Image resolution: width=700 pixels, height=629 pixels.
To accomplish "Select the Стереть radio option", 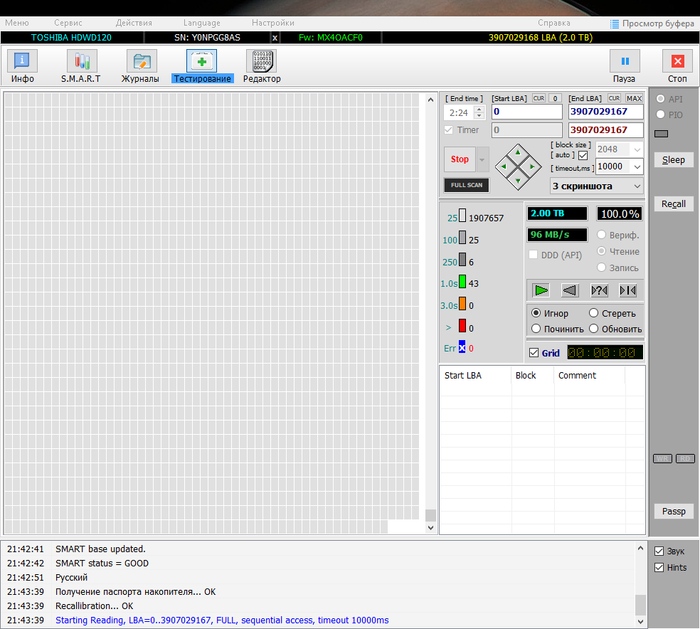I will pyautogui.click(x=594, y=314).
